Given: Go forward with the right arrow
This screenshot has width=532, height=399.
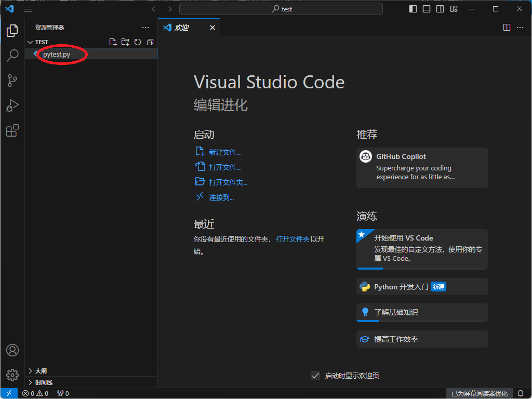Looking at the screenshot, I should 169,9.
